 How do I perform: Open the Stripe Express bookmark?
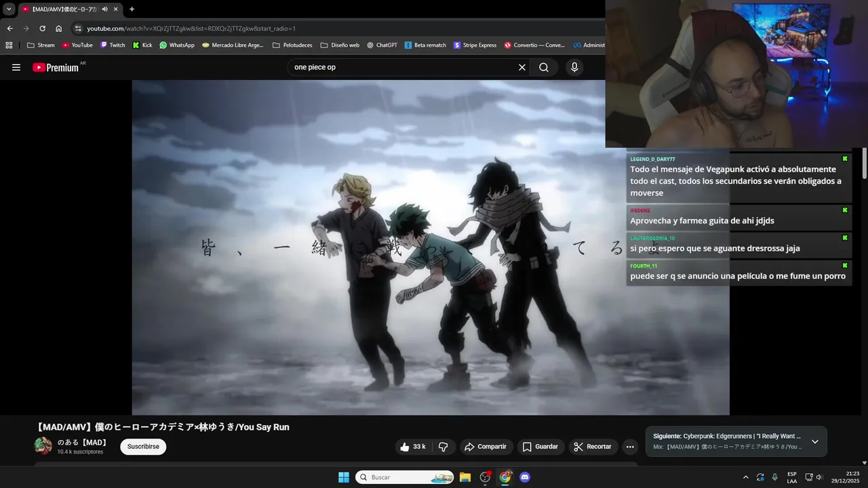click(x=475, y=45)
